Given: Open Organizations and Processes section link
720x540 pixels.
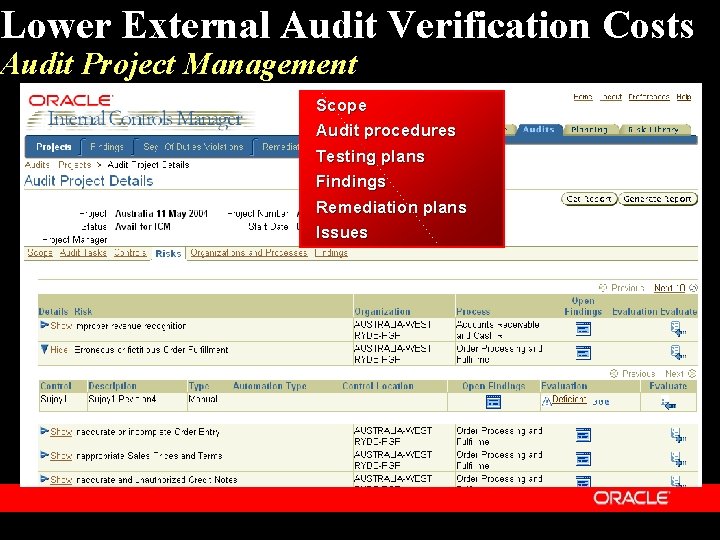Looking at the screenshot, I should click(248, 253).
